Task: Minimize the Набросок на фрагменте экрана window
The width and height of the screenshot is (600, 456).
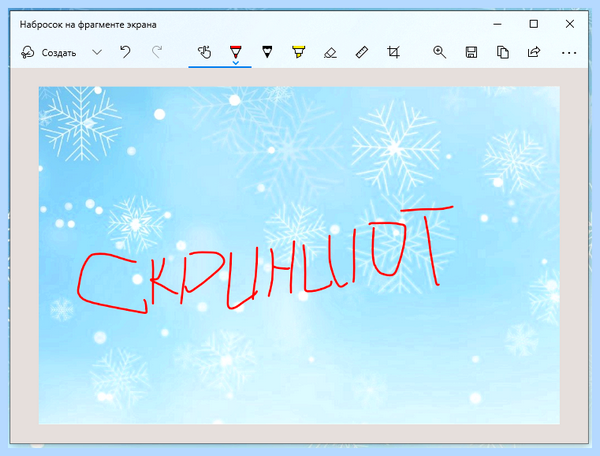Action: [x=497, y=24]
